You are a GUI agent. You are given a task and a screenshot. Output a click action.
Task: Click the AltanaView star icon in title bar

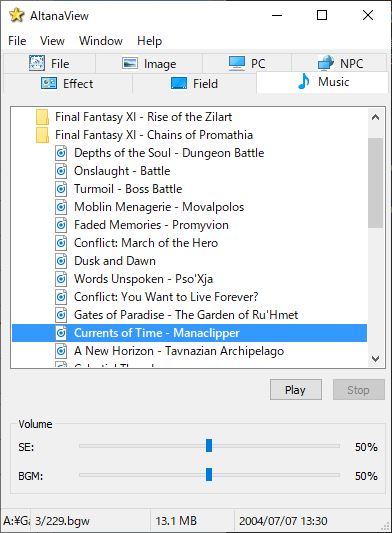click(x=17, y=15)
